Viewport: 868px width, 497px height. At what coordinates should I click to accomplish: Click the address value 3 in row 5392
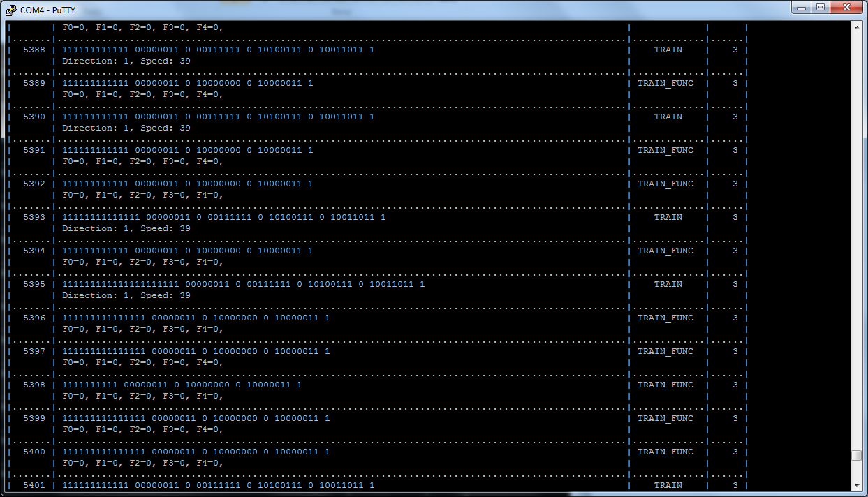(x=735, y=184)
